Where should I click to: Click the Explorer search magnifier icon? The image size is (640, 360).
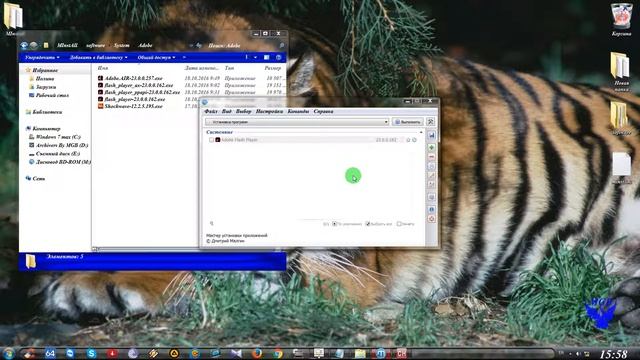coord(281,45)
